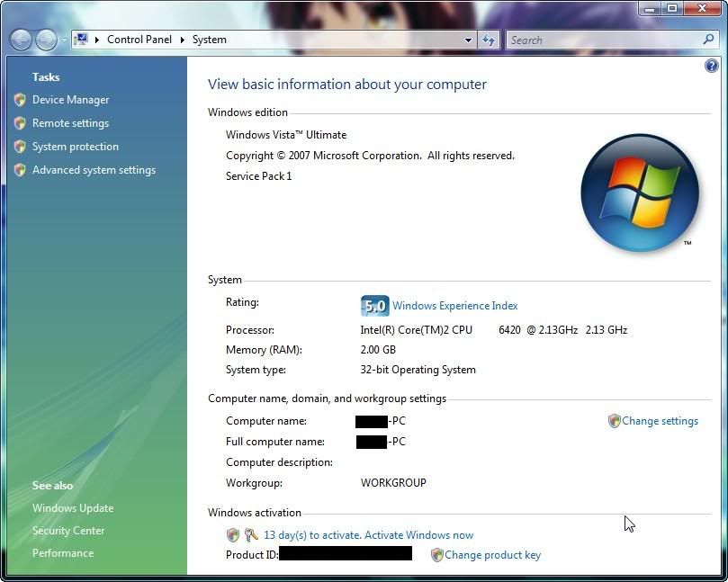The width and height of the screenshot is (728, 582).
Task: Open the recent pages dropdown arrow
Action: pyautogui.click(x=63, y=40)
